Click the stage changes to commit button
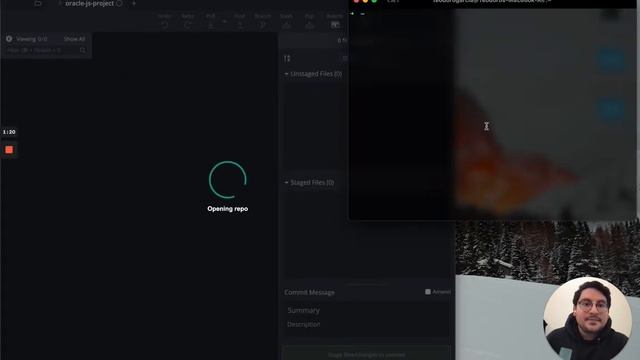 pyautogui.click(x=367, y=354)
